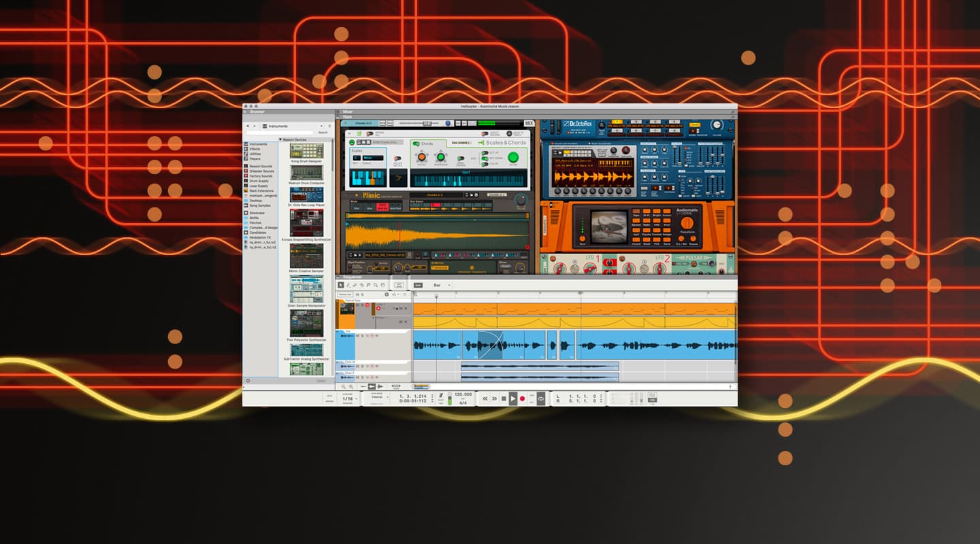This screenshot has width=980, height=544.
Task: Click the song position 1. 3. 1.214 display
Action: [x=412, y=396]
